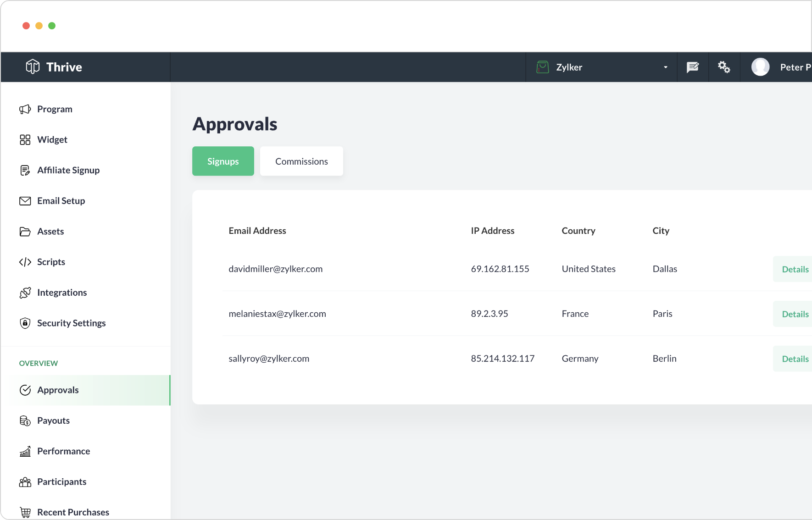Click IP address 85.214.132.117
This screenshot has height=520, width=812.
click(x=503, y=359)
